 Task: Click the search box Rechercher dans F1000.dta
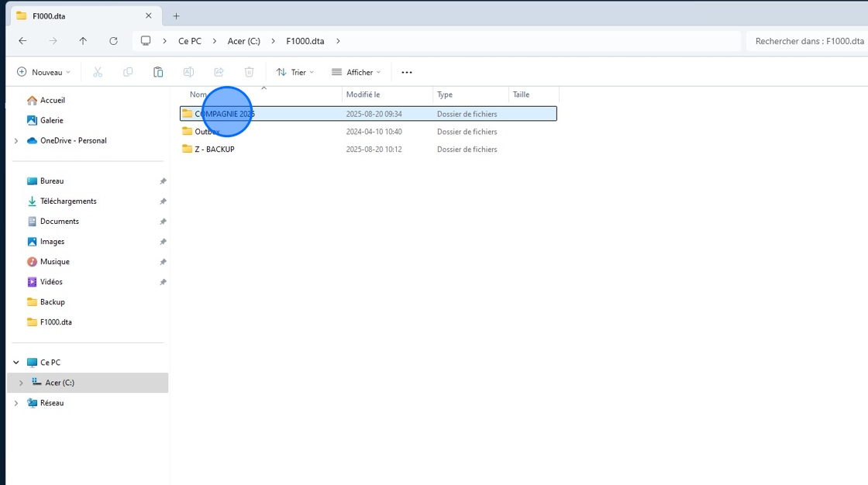(807, 41)
